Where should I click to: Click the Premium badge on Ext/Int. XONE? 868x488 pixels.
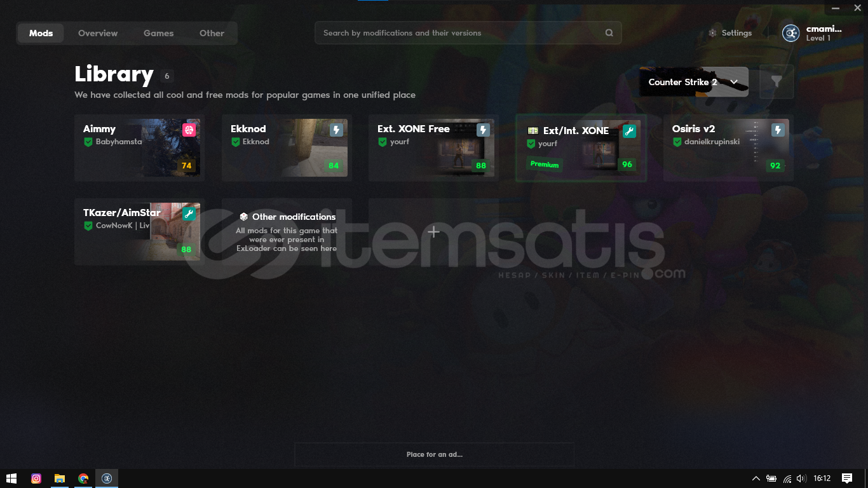tap(545, 165)
